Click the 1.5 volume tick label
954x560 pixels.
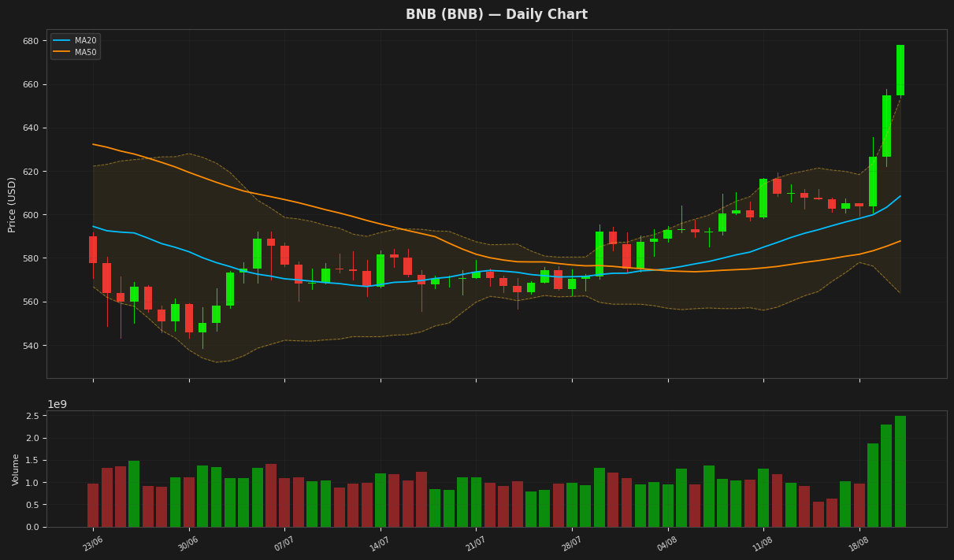33,460
